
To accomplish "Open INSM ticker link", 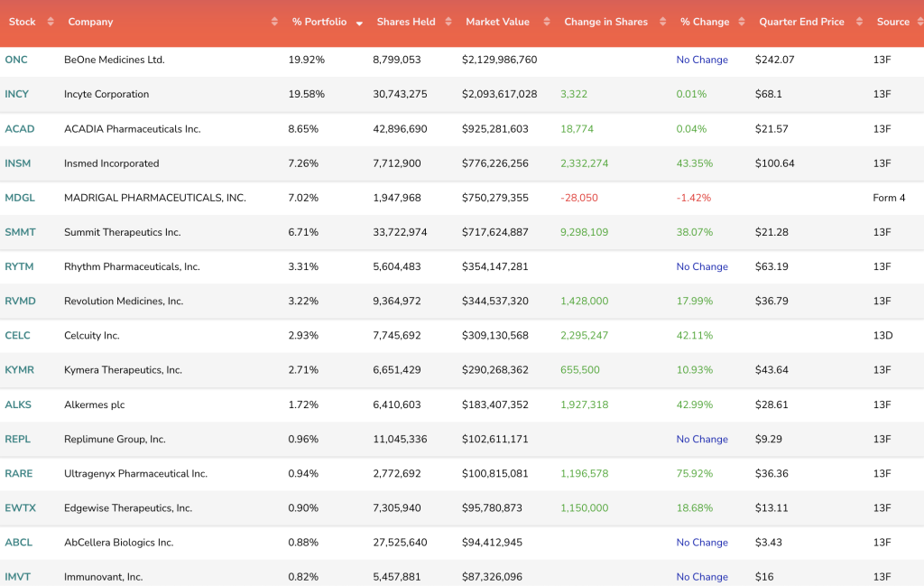I will click(18, 163).
